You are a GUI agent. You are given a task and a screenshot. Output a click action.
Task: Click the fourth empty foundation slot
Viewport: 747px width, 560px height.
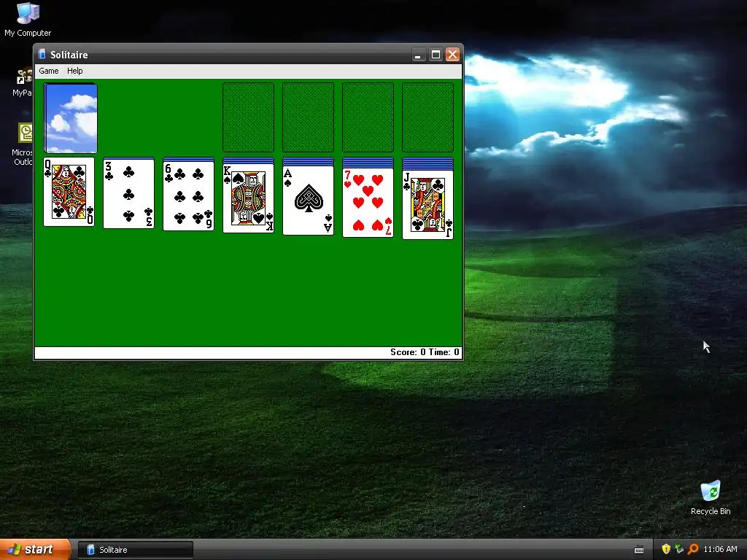(427, 117)
